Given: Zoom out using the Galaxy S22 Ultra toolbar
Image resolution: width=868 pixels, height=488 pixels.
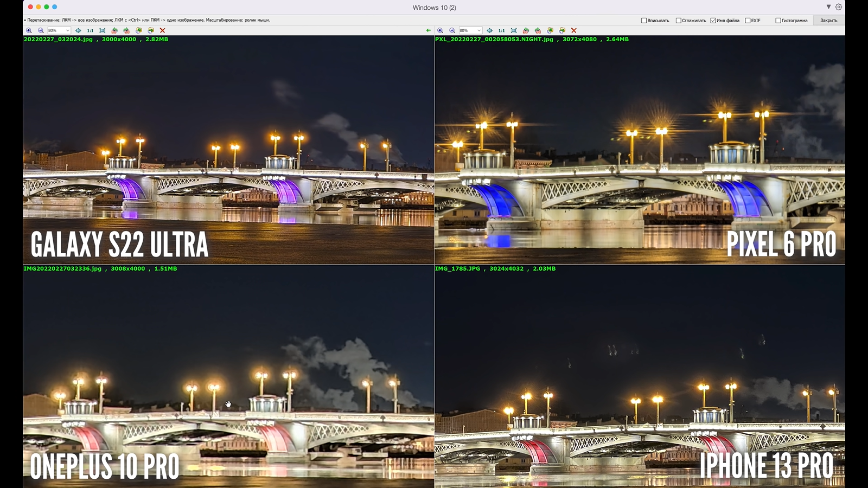Looking at the screenshot, I should point(41,30).
